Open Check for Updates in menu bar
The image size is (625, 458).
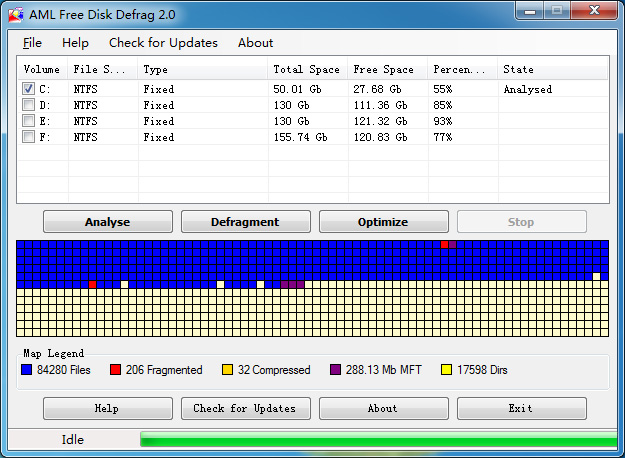pyautogui.click(x=163, y=43)
